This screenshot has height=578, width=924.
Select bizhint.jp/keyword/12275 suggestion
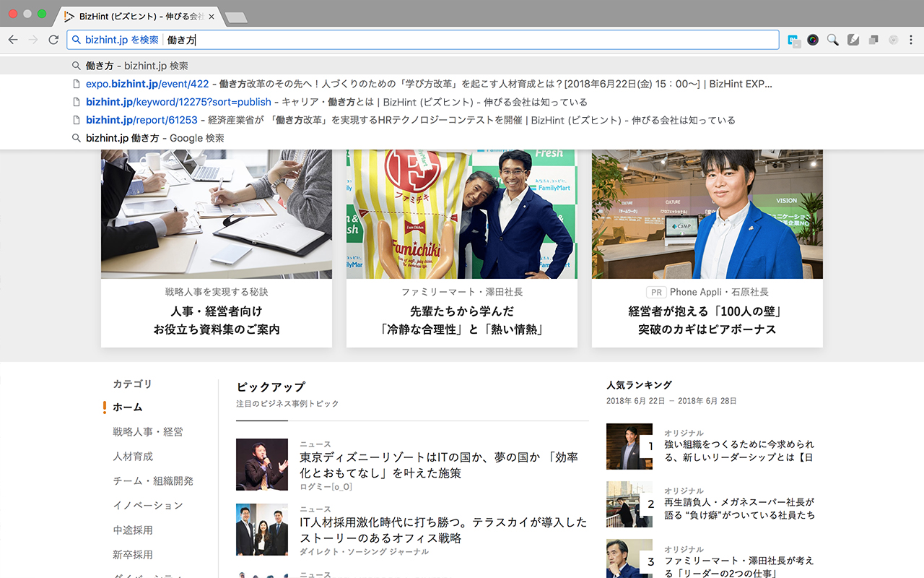462,102
